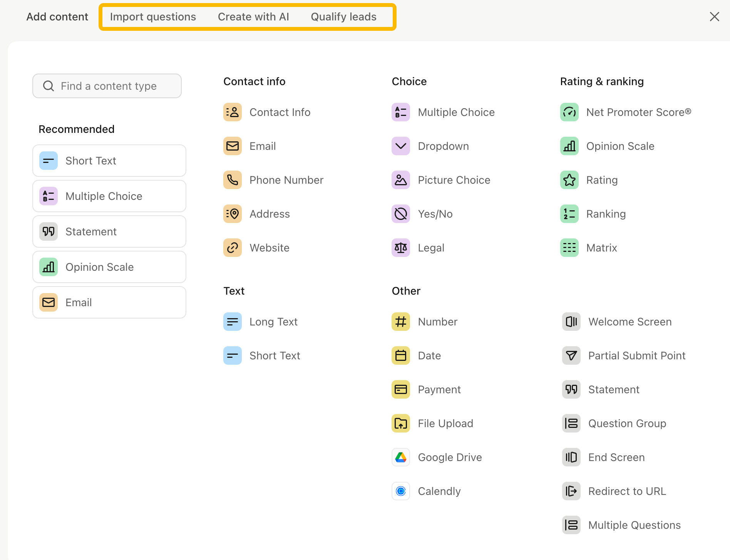This screenshot has width=730, height=560.
Task: Click the Payment card icon
Action: tap(401, 389)
